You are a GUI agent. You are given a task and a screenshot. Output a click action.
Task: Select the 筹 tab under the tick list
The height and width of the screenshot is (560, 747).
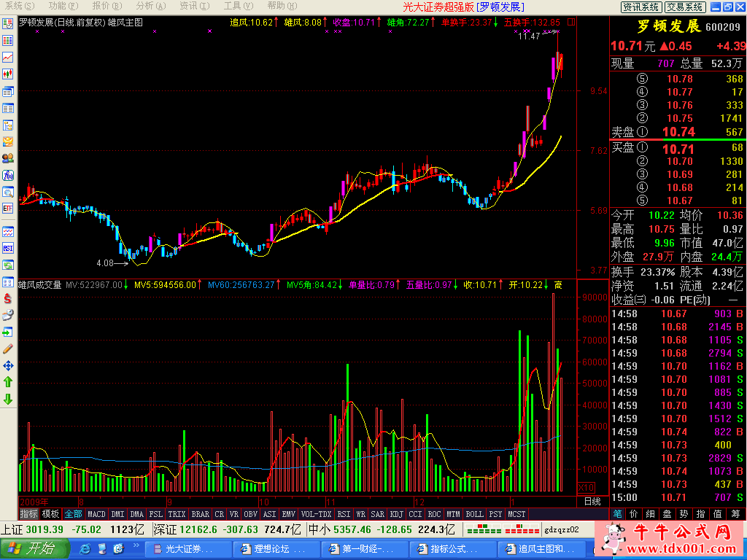737,514
